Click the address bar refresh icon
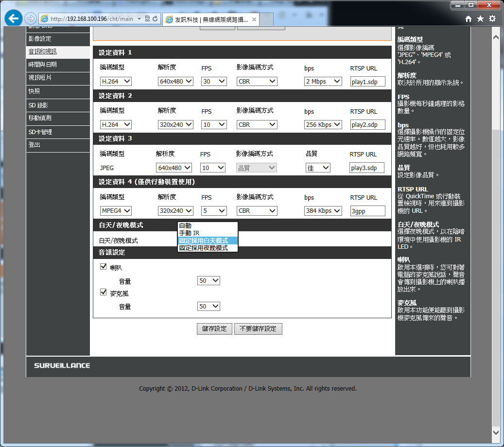Image resolution: width=504 pixels, height=447 pixels. click(155, 19)
